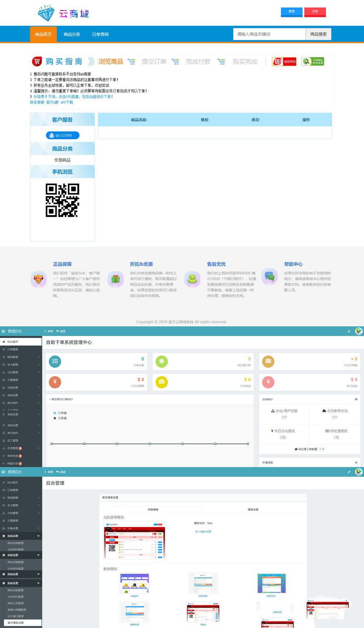Click the orange yen icon for 今日交易额

click(x=55, y=382)
